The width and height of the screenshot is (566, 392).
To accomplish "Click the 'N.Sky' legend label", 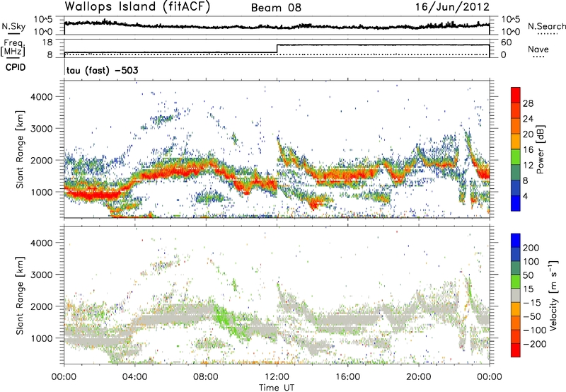I will coord(13,26).
